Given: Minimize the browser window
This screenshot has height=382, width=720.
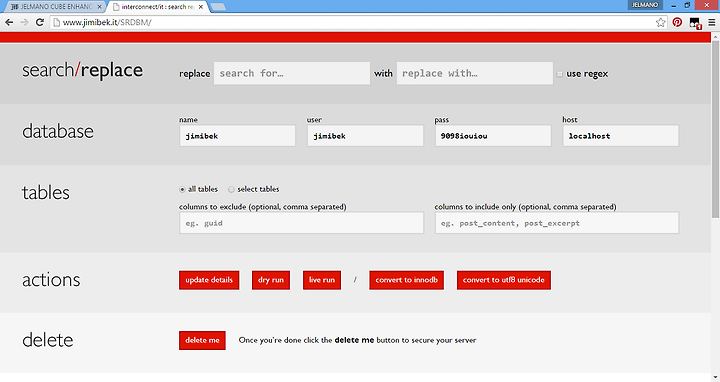Looking at the screenshot, I should (x=673, y=5).
